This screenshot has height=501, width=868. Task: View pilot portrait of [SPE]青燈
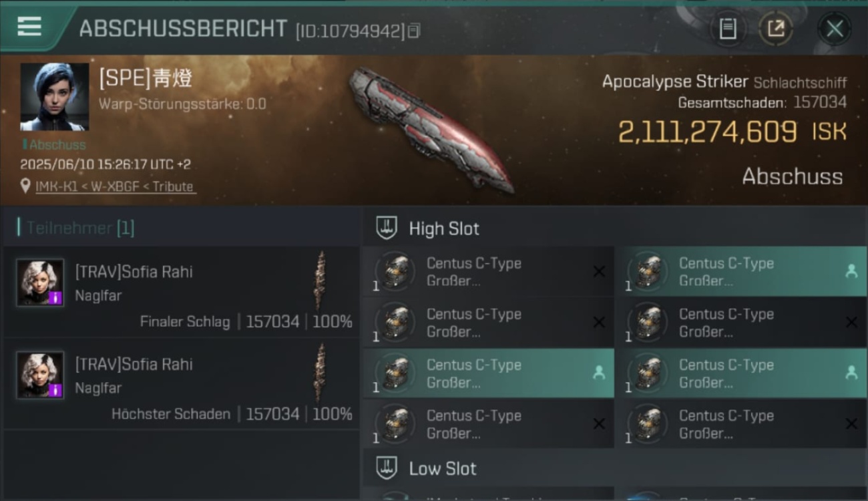(x=54, y=97)
